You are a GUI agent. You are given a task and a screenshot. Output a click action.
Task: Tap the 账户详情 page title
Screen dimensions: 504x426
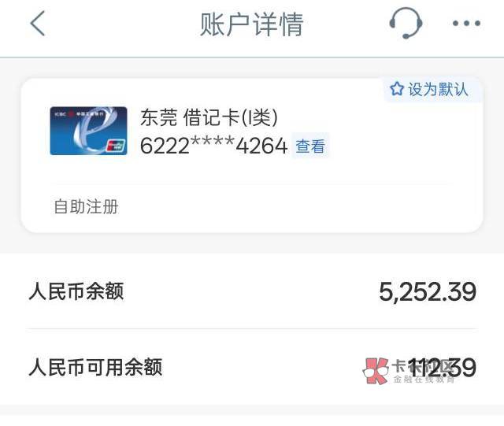[x=252, y=24]
